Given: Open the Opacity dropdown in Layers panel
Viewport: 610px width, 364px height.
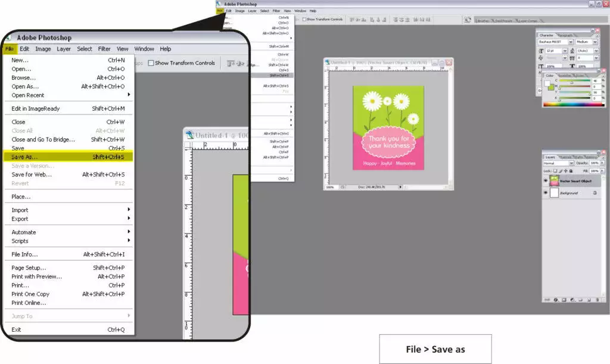Looking at the screenshot, I should [603, 163].
